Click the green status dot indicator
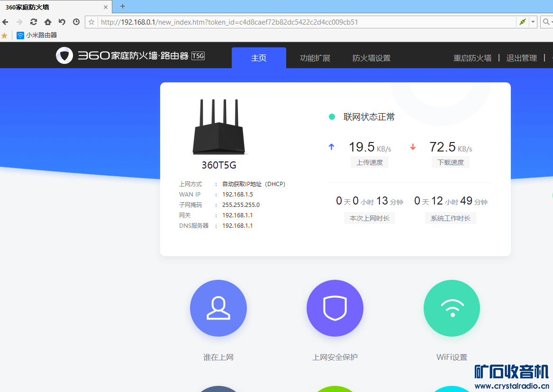This screenshot has height=392, width=553. [332, 117]
